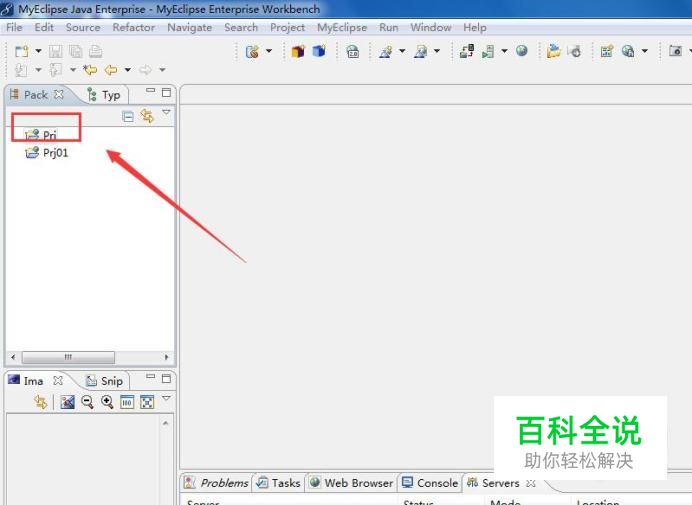Open the Source menu
The image size is (692, 505).
[83, 27]
